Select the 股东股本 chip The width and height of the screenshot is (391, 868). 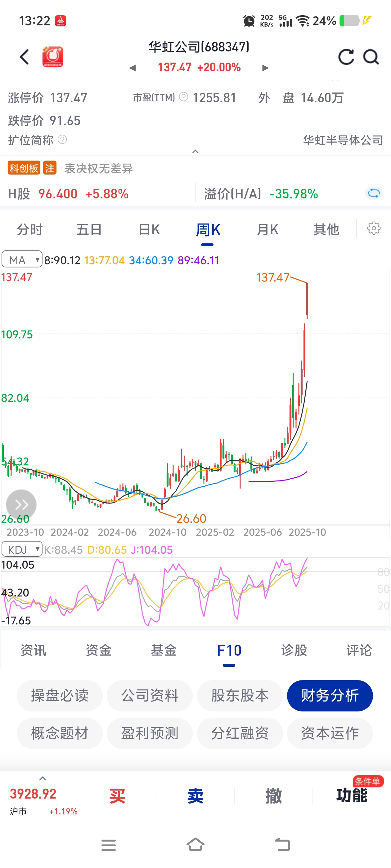[240, 695]
